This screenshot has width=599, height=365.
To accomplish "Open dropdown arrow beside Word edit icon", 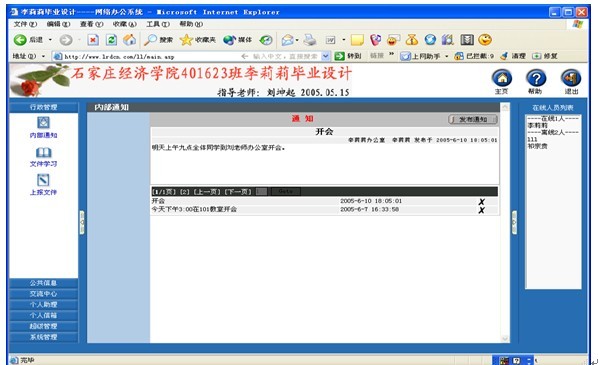I will coord(343,40).
